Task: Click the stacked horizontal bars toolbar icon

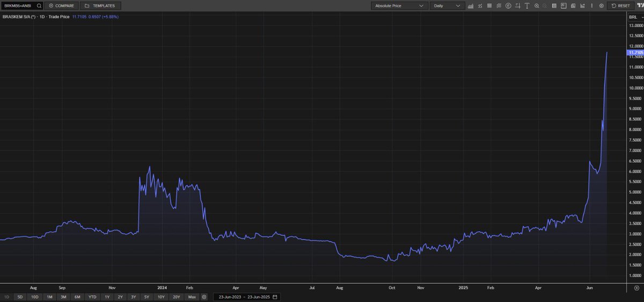Action: tap(489, 6)
